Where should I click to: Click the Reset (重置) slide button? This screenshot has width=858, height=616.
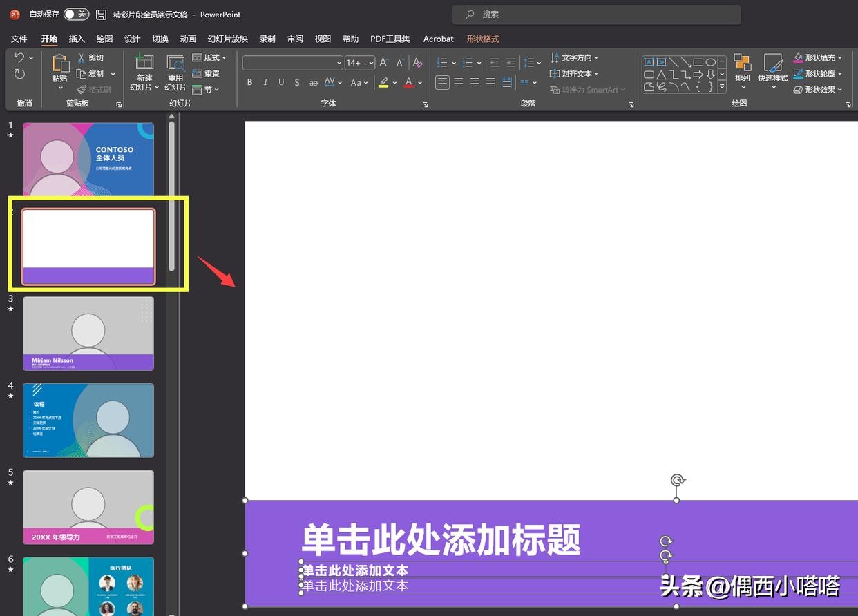(x=206, y=74)
